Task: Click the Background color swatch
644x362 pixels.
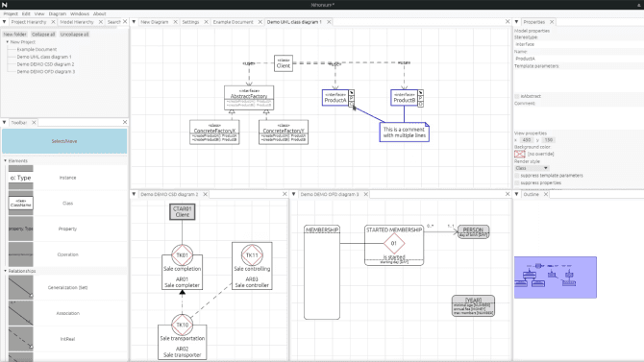Action: point(520,154)
